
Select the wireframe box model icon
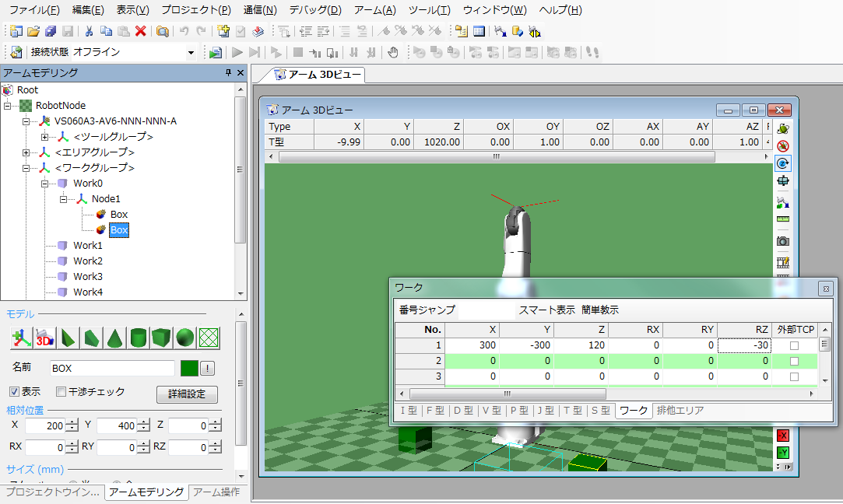tap(208, 338)
